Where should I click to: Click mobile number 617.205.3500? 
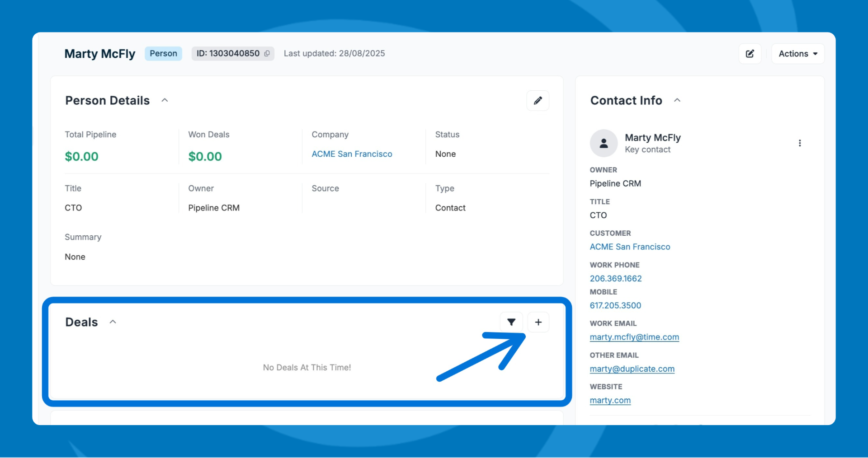click(x=615, y=306)
